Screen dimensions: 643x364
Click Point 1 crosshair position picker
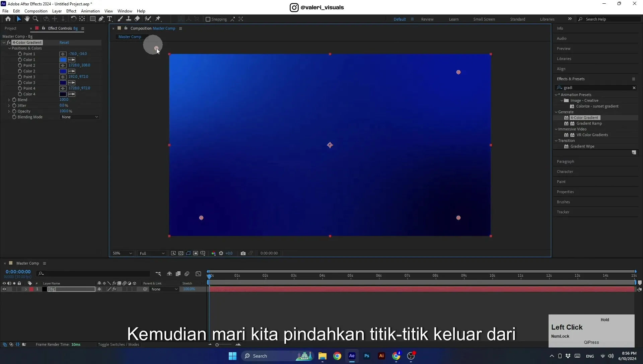coord(63,54)
